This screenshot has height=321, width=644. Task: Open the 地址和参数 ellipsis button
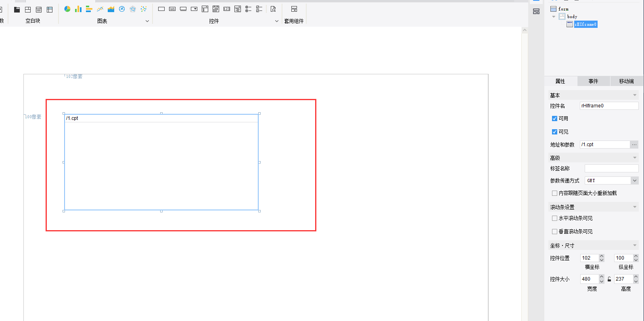tap(634, 145)
